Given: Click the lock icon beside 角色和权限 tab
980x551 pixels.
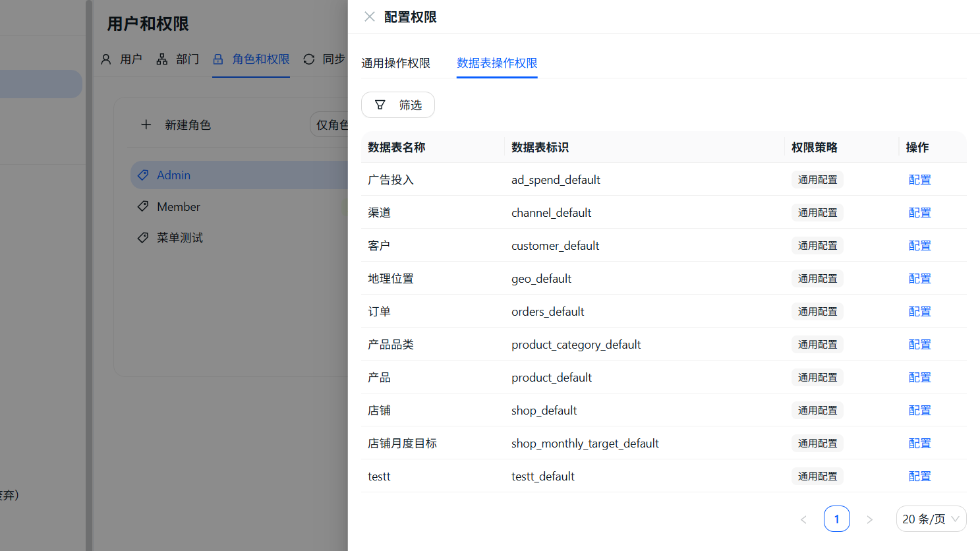Looking at the screenshot, I should (218, 59).
